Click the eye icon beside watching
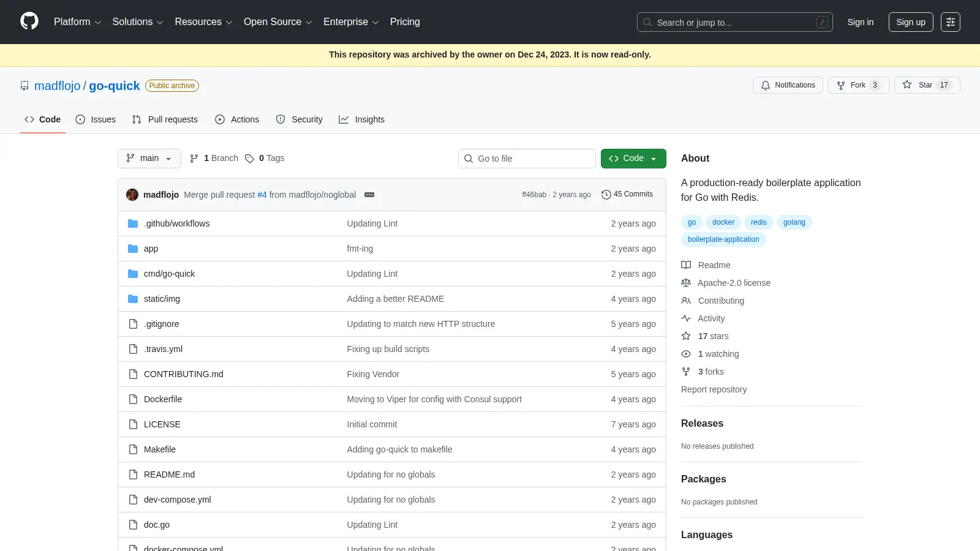The image size is (980, 551). click(686, 354)
